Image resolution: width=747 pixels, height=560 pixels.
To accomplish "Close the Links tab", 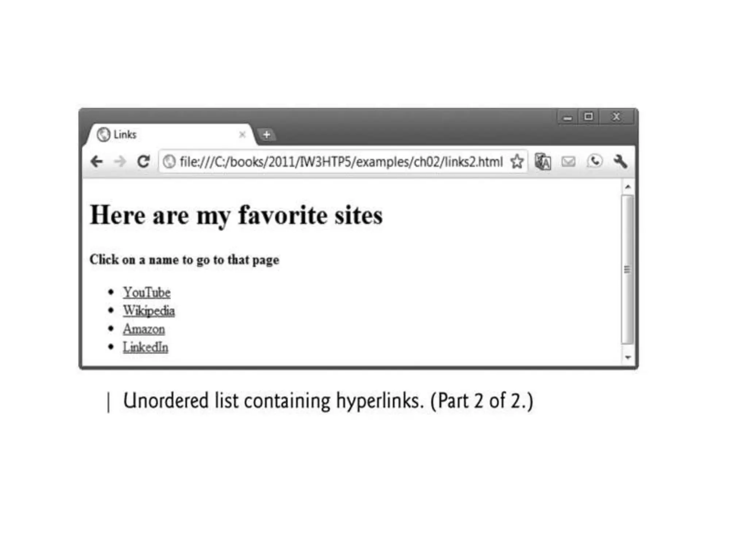I will point(242,135).
